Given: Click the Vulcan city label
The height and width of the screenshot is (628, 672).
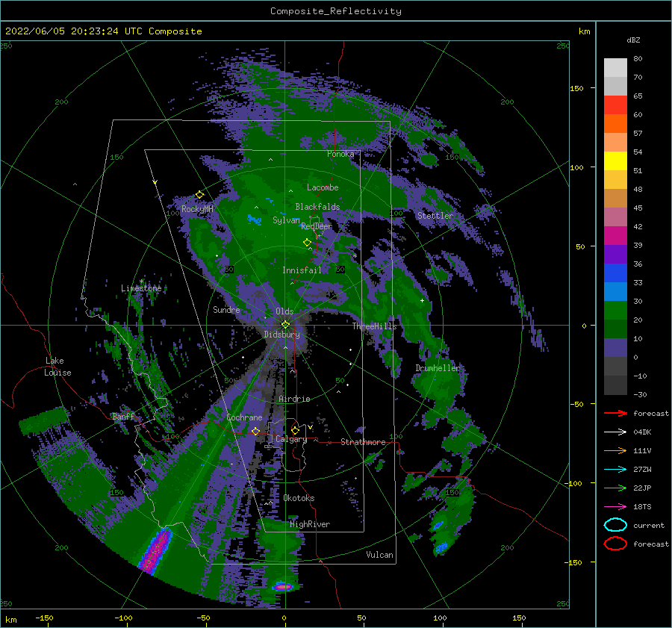Looking at the screenshot, I should coord(379,555).
